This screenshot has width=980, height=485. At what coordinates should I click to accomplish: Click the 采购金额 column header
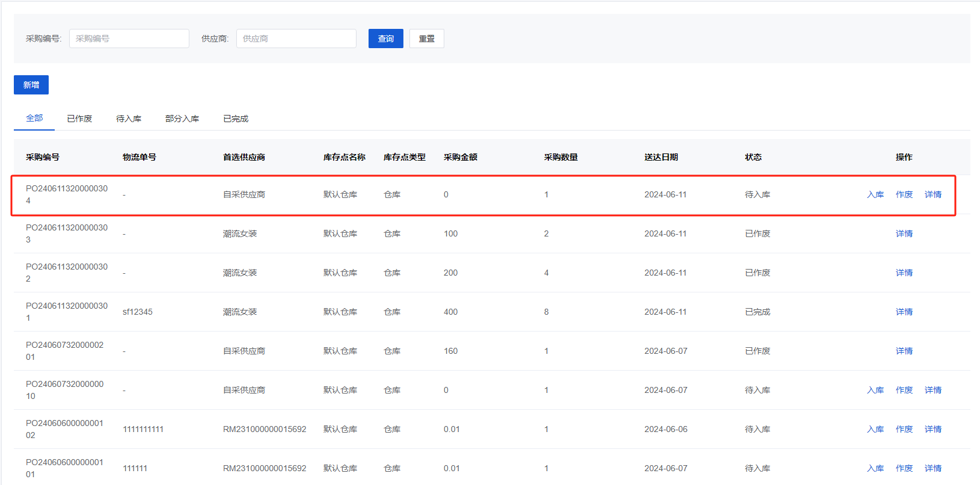tap(461, 157)
